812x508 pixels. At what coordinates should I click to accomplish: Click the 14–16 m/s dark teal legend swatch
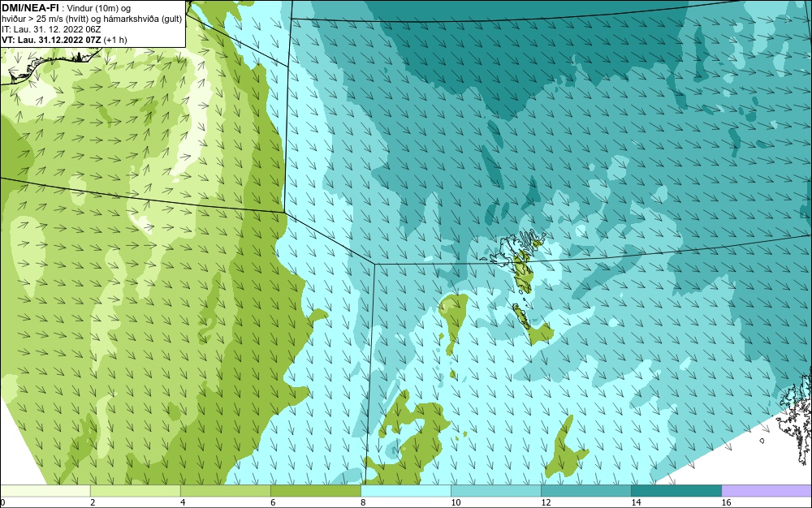[676, 490]
